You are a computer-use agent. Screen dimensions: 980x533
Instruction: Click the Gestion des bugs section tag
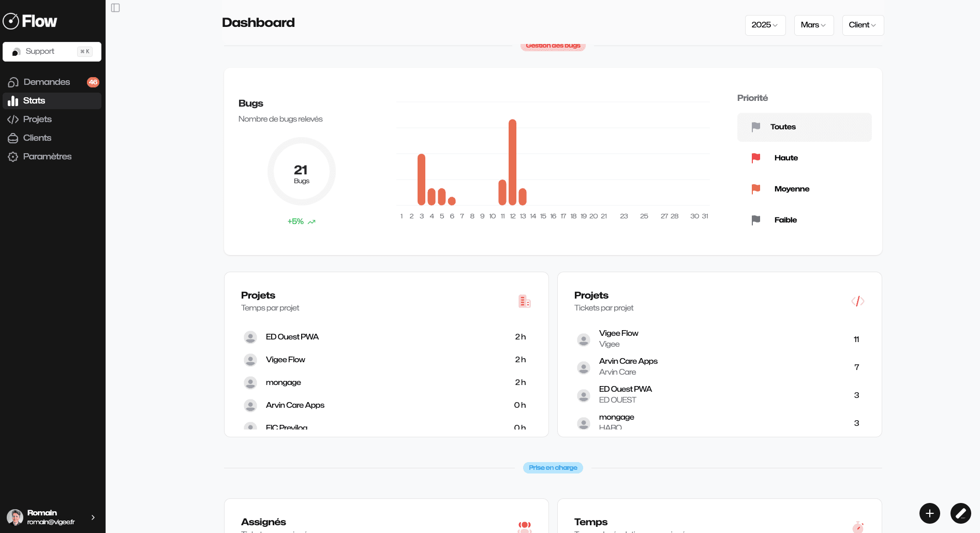point(553,46)
